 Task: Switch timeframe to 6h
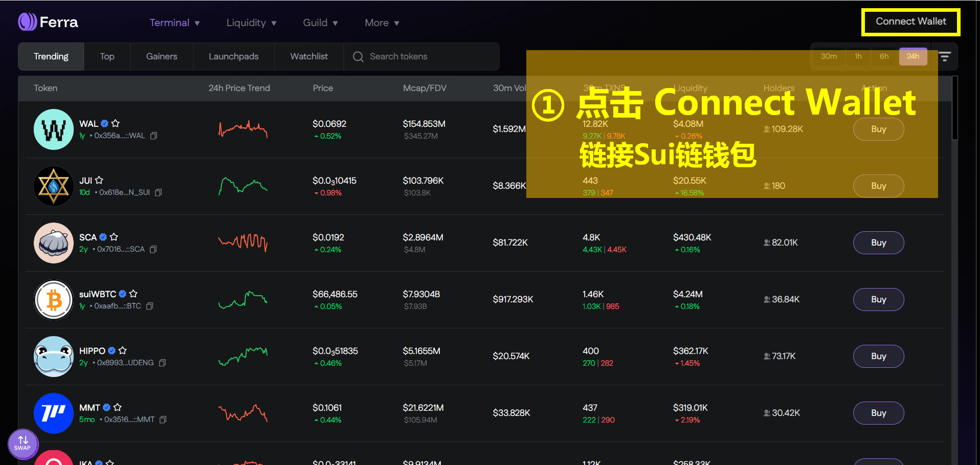click(884, 56)
